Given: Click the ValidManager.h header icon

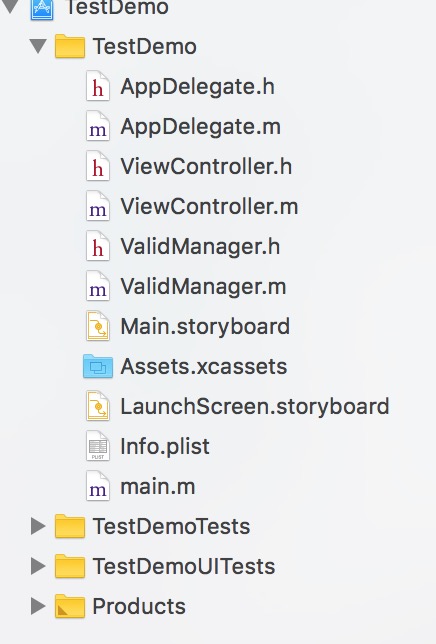Looking at the screenshot, I should 98,246.
